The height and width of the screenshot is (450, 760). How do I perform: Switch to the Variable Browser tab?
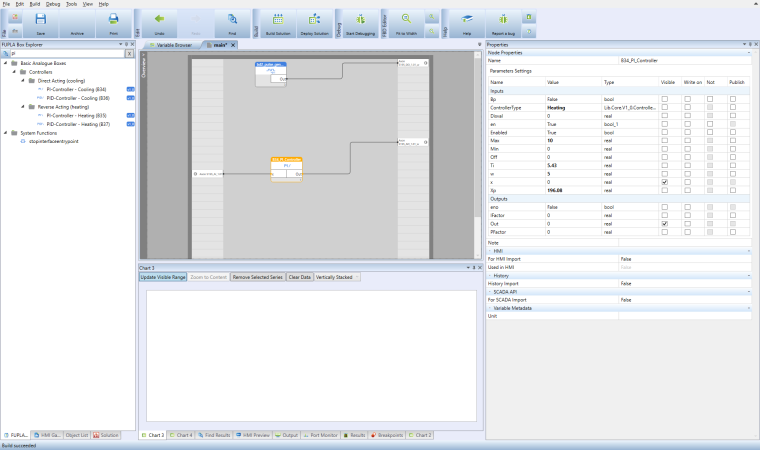tap(175, 45)
